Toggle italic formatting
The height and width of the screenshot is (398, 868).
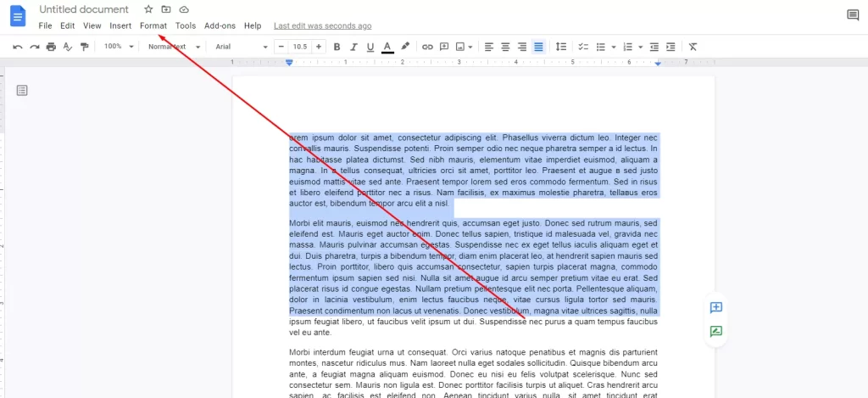click(353, 48)
